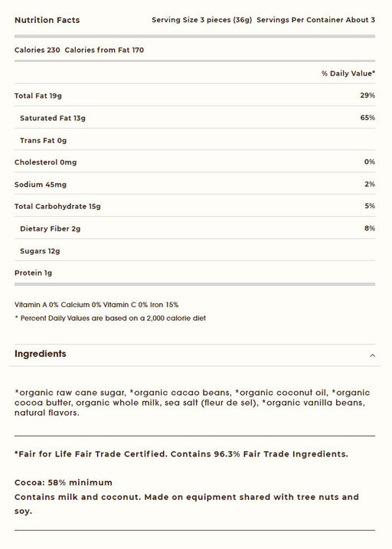Select the Total Carbohydrate 15g row
Screen dimensions: 392x549
(194, 206)
